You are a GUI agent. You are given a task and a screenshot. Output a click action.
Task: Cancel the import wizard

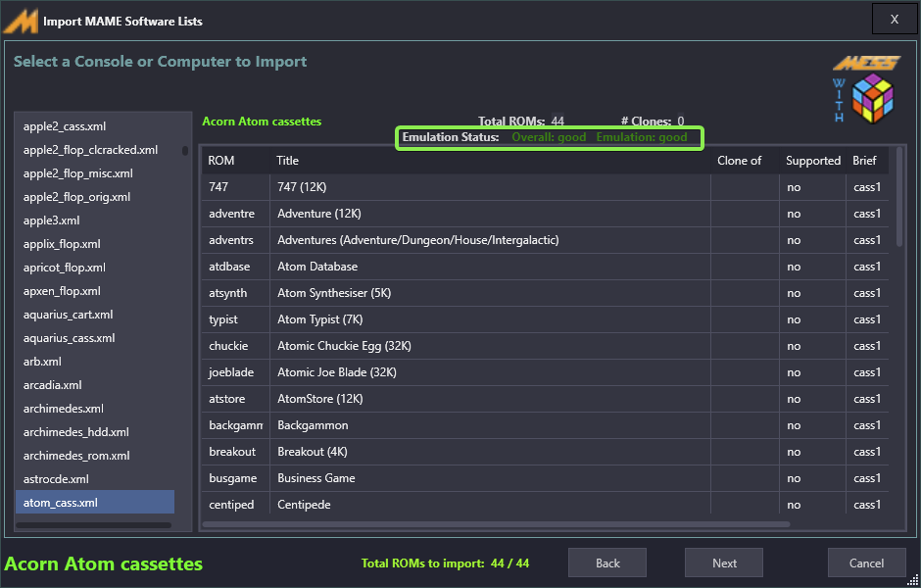click(x=866, y=563)
